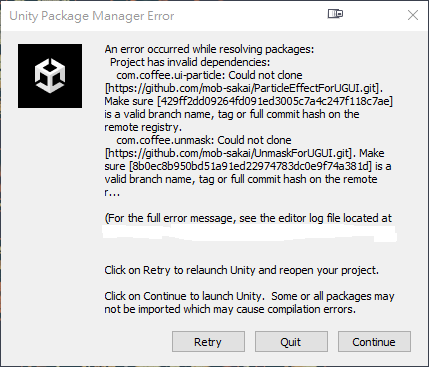Click the redacted editor log file path

(x=249, y=233)
